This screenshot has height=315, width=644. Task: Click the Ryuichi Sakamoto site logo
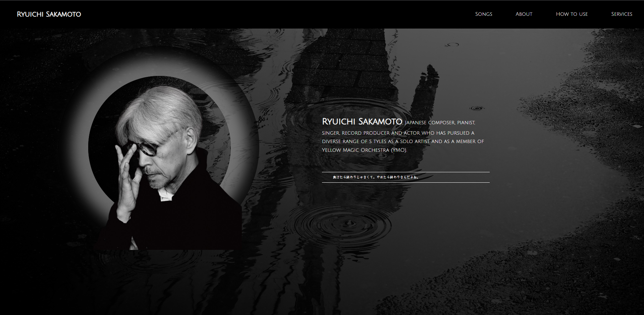pyautogui.click(x=48, y=14)
